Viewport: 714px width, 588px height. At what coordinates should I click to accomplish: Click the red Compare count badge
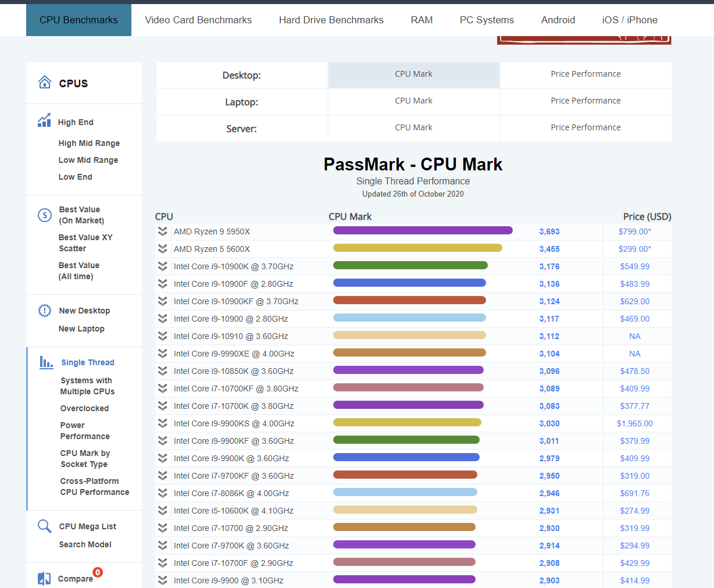coord(98,572)
